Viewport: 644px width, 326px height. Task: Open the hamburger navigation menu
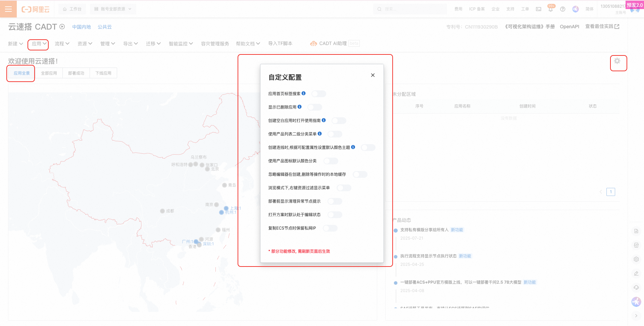tap(8, 9)
